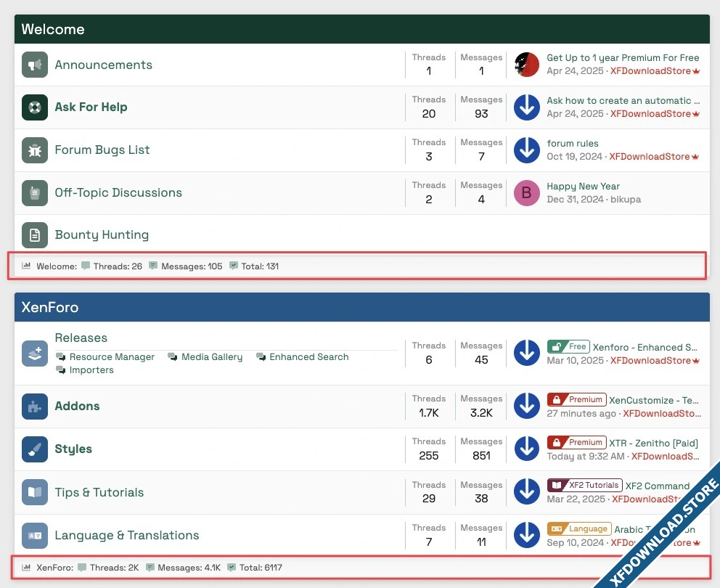Click 'Messages: 4.1K' in the XenForo stats
This screenshot has width=720, height=588.
click(183, 568)
